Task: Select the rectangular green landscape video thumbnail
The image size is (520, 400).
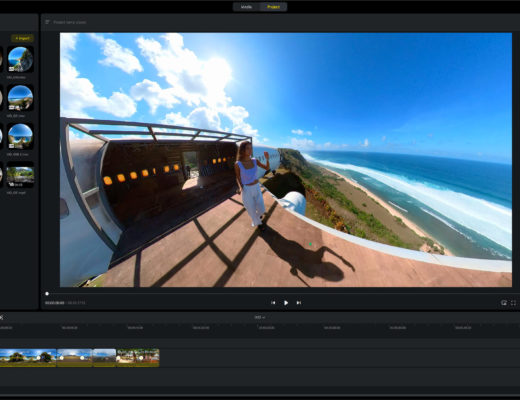Action: pos(20,174)
